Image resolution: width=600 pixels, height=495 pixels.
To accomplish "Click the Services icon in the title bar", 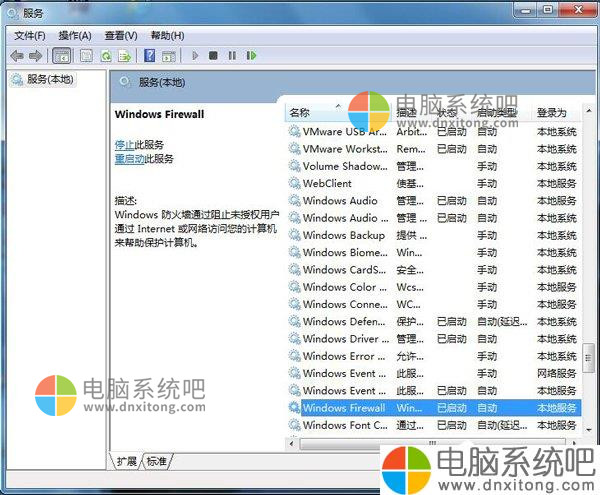I will coord(13,13).
